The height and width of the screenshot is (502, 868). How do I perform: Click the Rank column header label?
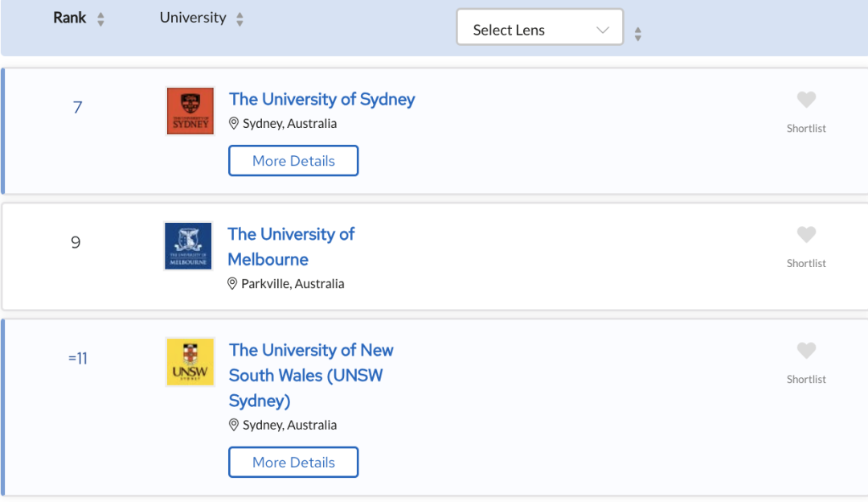[70, 18]
